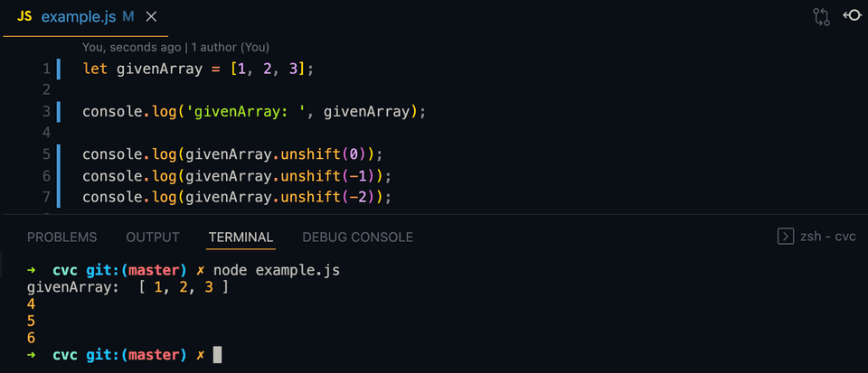The width and height of the screenshot is (868, 373).
Task: Select the zsh - cvc terminal label
Action: click(829, 237)
